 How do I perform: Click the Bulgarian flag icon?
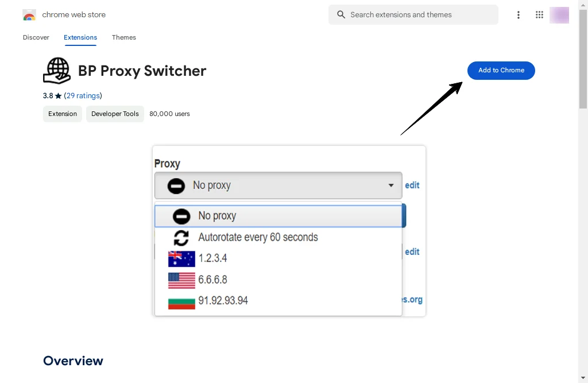point(181,303)
